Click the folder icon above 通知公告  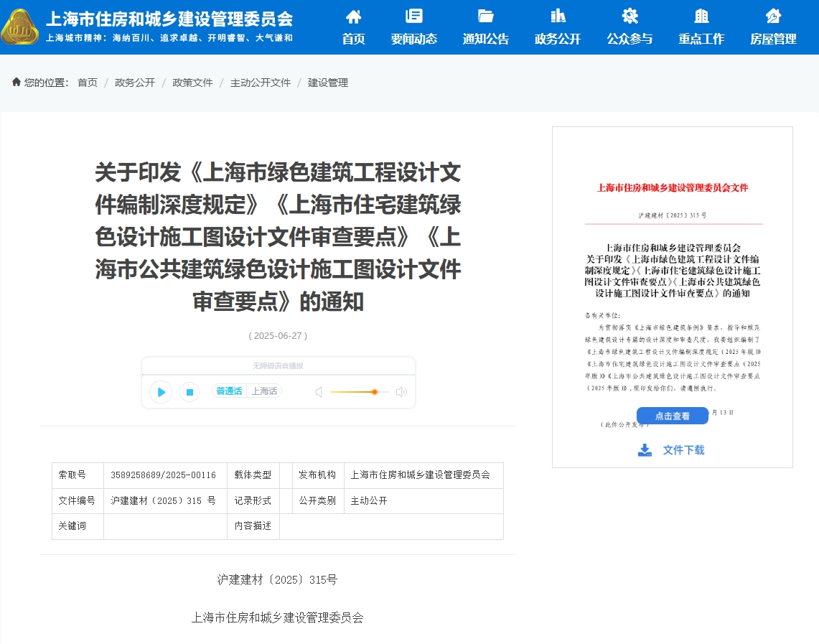point(485,15)
